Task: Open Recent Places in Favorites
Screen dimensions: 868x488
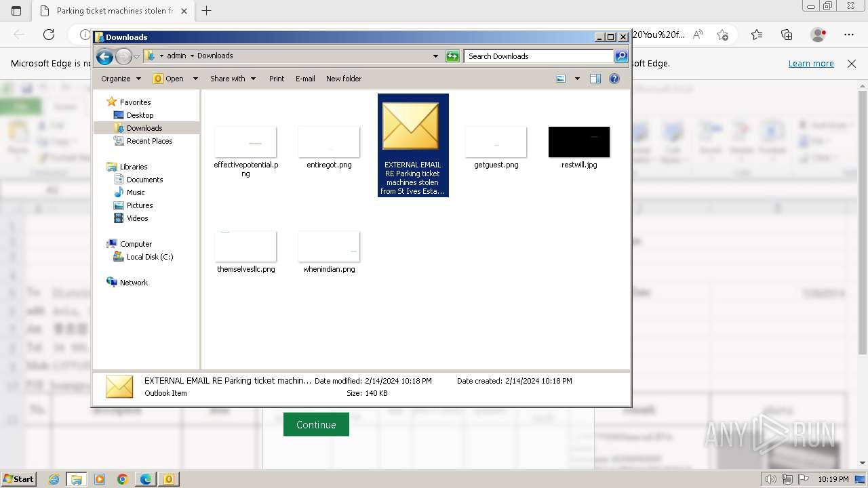Action: 149,141
